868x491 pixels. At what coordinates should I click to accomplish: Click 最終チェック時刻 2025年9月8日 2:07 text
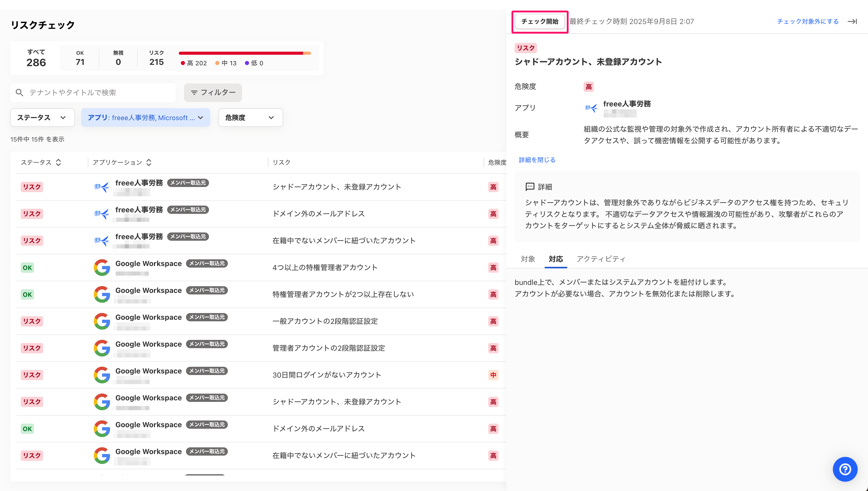[x=632, y=22]
